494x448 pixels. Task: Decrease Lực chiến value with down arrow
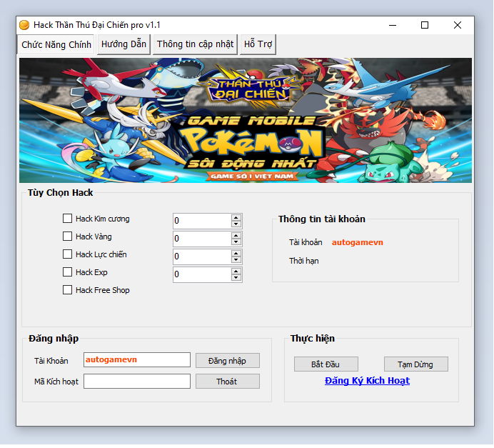tap(236, 260)
